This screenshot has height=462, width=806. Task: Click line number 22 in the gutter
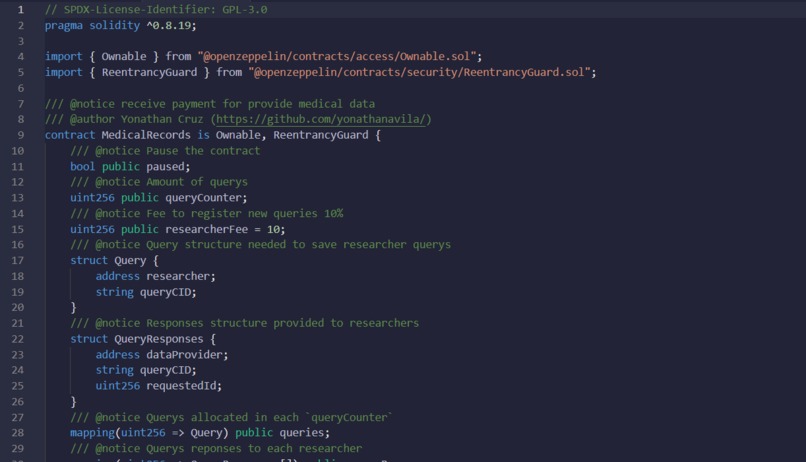coord(17,339)
